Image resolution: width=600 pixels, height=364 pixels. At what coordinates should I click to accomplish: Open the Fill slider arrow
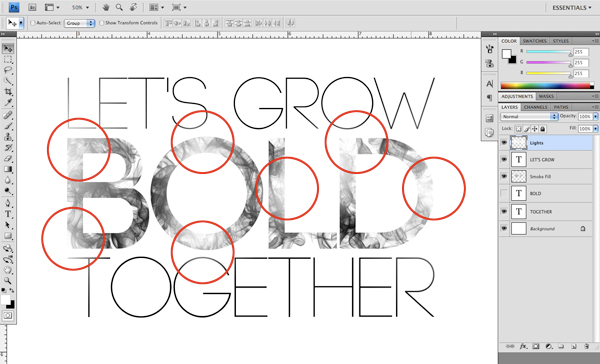tap(595, 129)
